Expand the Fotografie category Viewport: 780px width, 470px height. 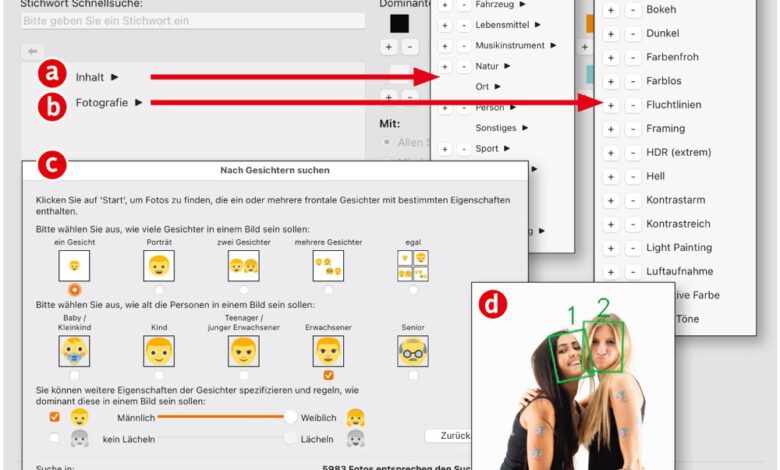(x=108, y=102)
